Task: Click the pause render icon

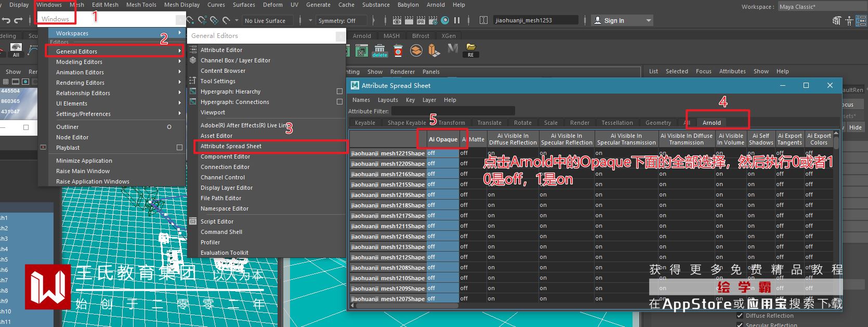Action: tap(457, 20)
